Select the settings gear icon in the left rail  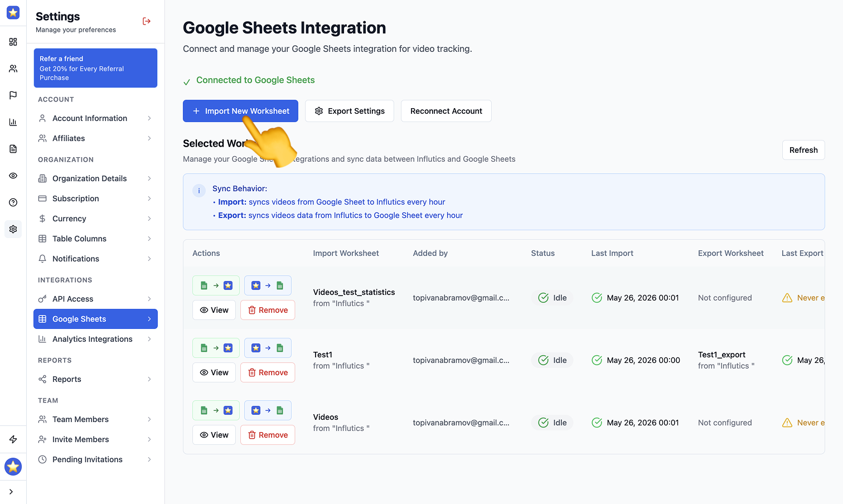(x=13, y=229)
